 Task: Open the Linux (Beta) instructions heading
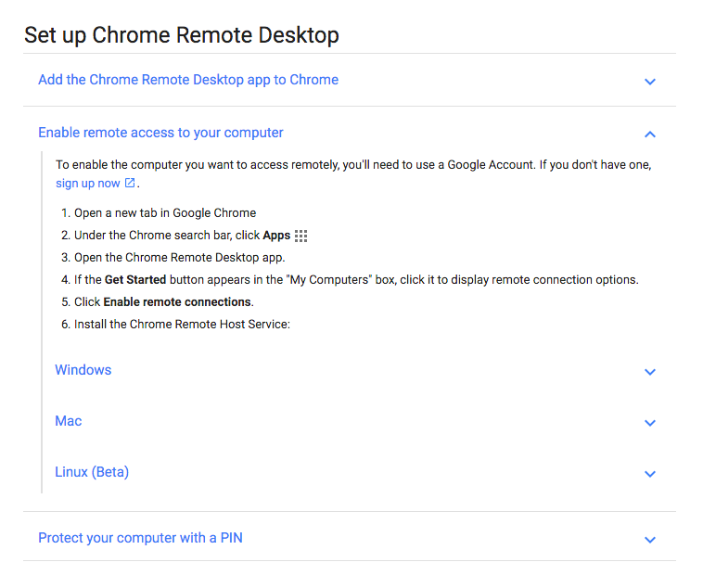pyautogui.click(x=92, y=472)
